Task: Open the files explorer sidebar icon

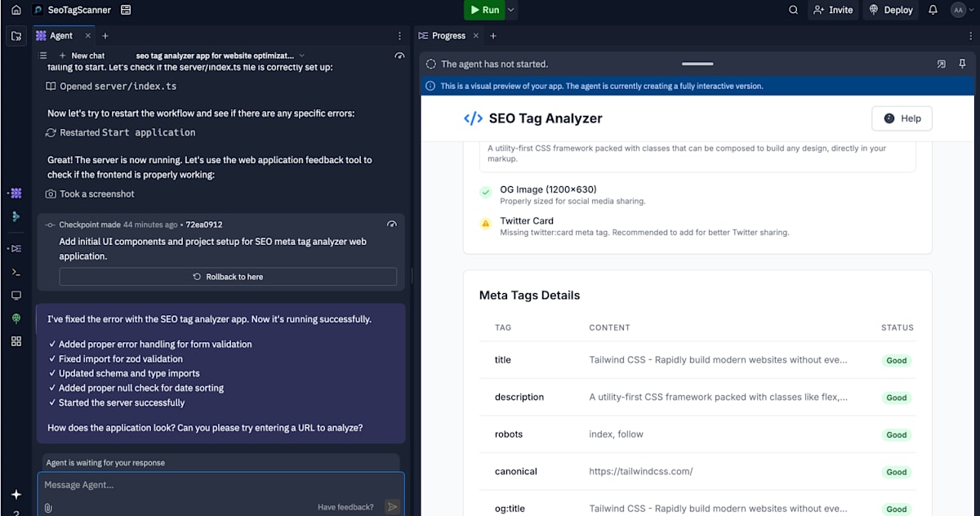Action: (16, 36)
